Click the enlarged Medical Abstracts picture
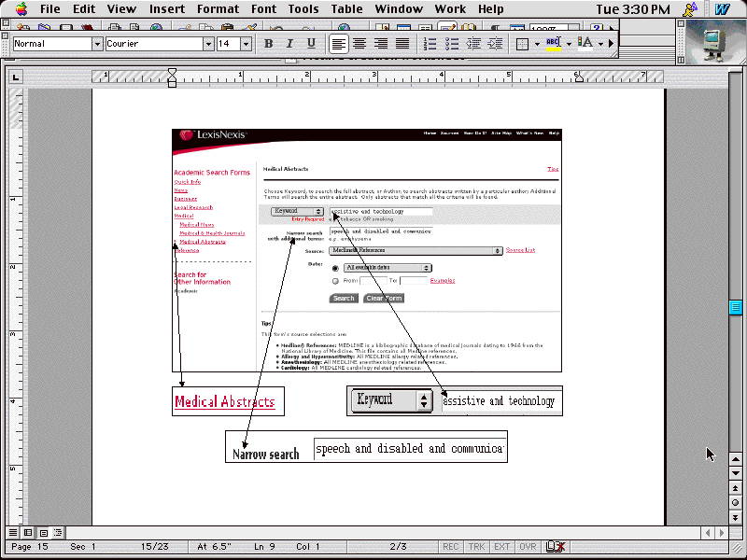 coord(228,401)
